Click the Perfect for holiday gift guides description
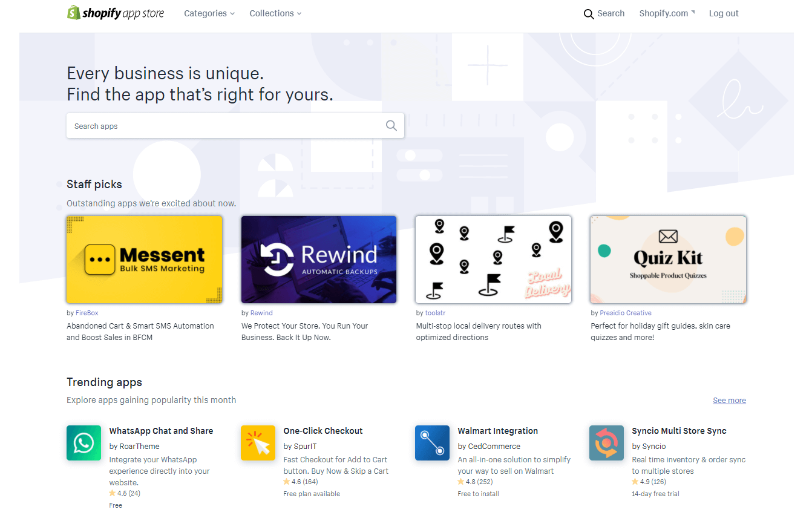The height and width of the screenshot is (521, 812). pyautogui.click(x=660, y=332)
